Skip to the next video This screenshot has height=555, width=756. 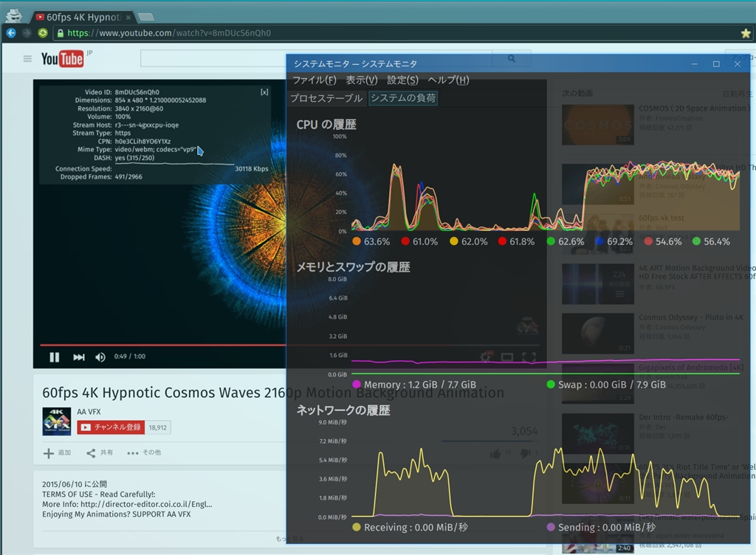[x=78, y=357]
